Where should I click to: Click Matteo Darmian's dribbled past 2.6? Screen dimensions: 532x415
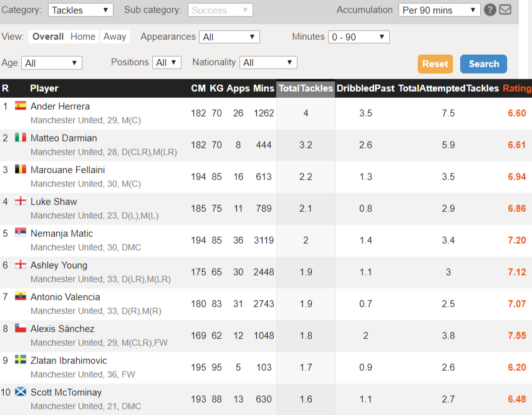point(365,145)
